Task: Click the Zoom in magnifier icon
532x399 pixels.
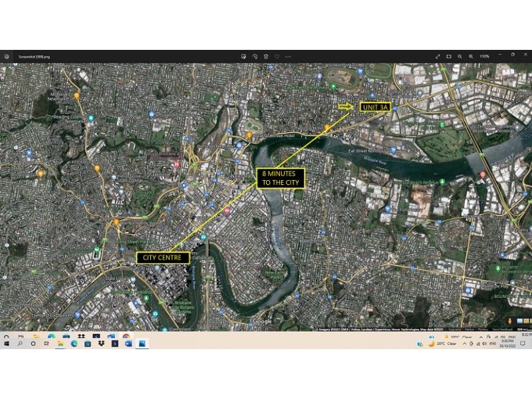Action: [471, 57]
